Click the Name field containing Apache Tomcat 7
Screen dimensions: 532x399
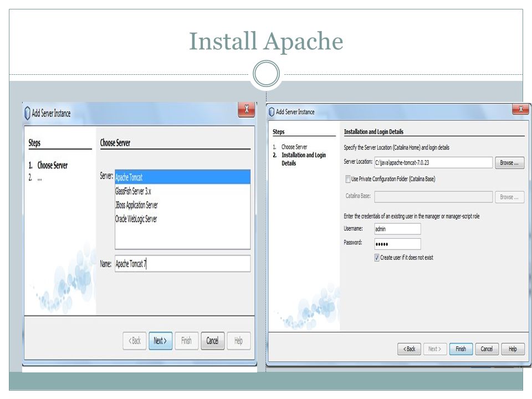(182, 264)
